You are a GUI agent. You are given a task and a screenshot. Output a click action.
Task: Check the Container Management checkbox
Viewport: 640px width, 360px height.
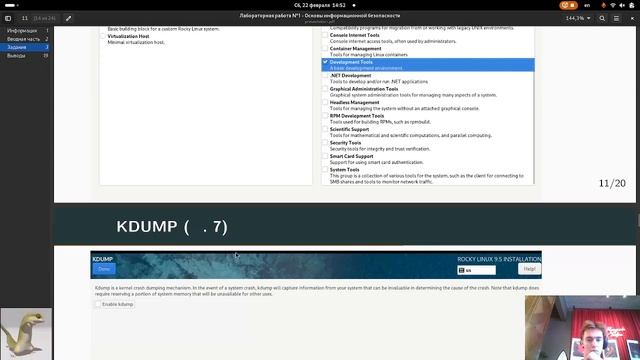coord(325,49)
